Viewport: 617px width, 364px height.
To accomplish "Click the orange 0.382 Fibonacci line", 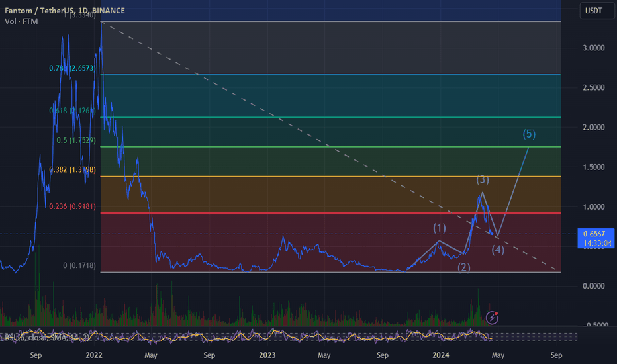I will (330, 176).
